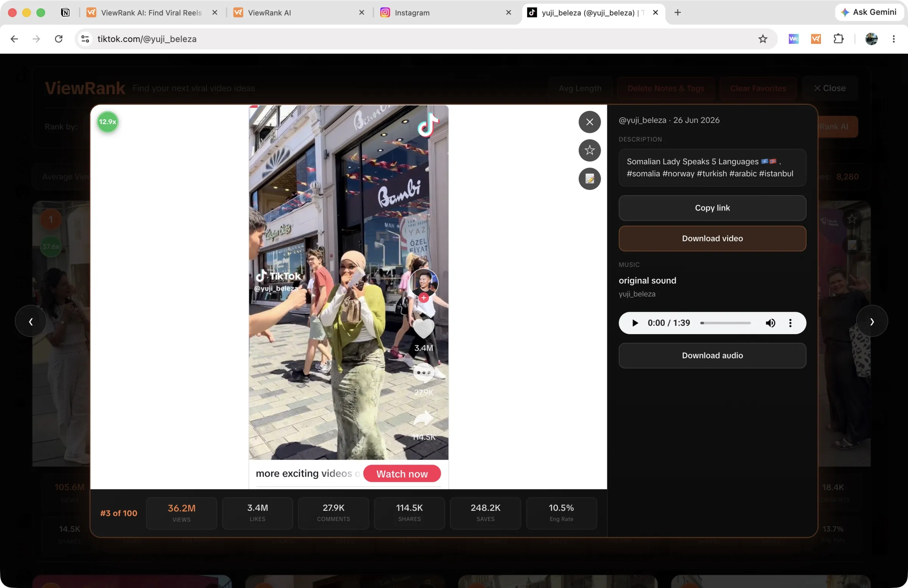Image resolution: width=908 pixels, height=588 pixels.
Task: Click the 10.5% Eng Rate stat box
Action: point(561,513)
